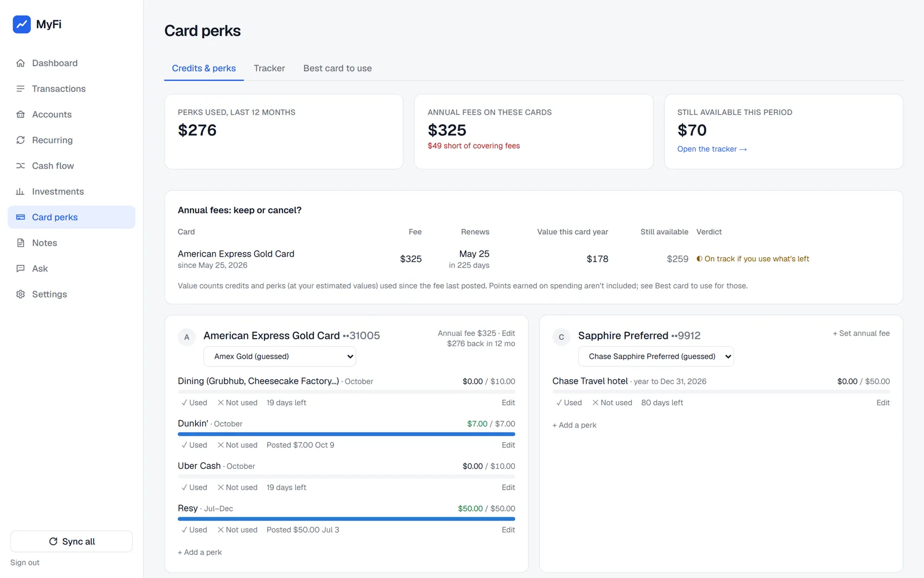Open Chase Sapphire Preferred (guessed) dropdown
Screen dimensions: 924x578
[x=655, y=357]
